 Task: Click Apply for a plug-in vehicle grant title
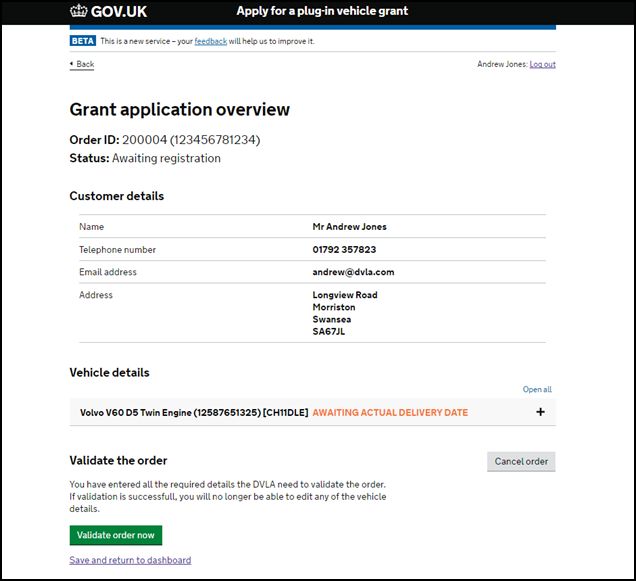click(322, 11)
